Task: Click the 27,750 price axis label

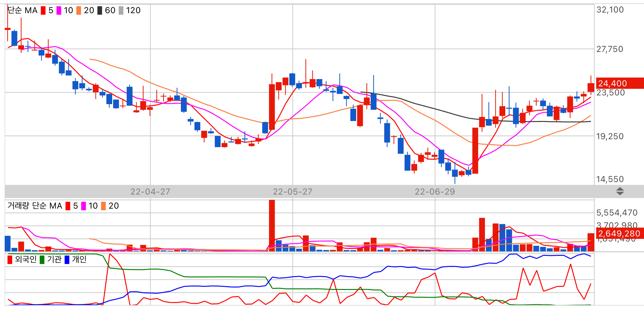Action: 610,49
